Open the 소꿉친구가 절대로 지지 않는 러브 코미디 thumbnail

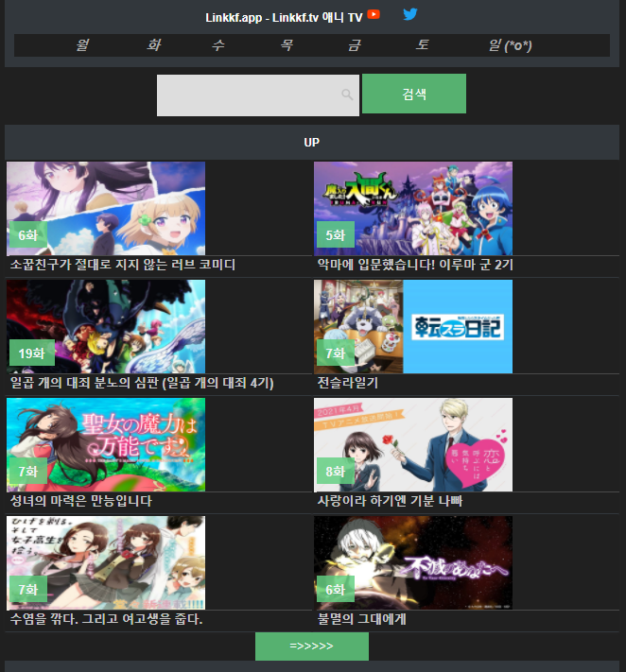pyautogui.click(x=106, y=208)
